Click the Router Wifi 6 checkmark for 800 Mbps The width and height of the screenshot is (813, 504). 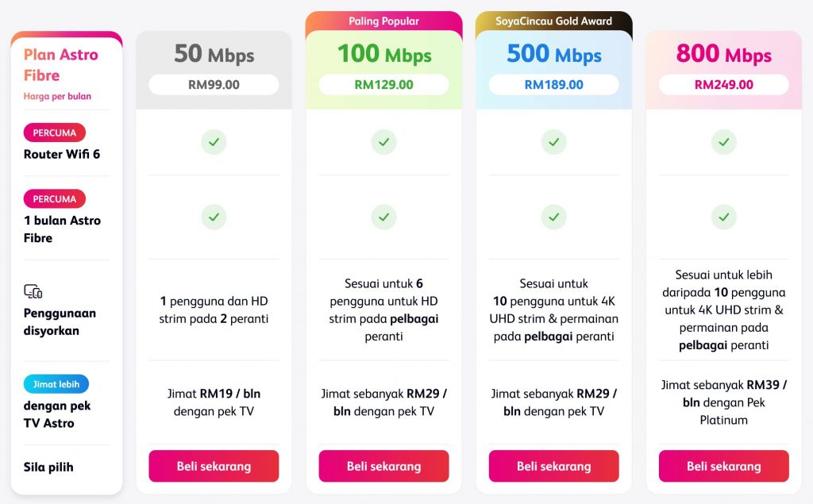point(724,142)
